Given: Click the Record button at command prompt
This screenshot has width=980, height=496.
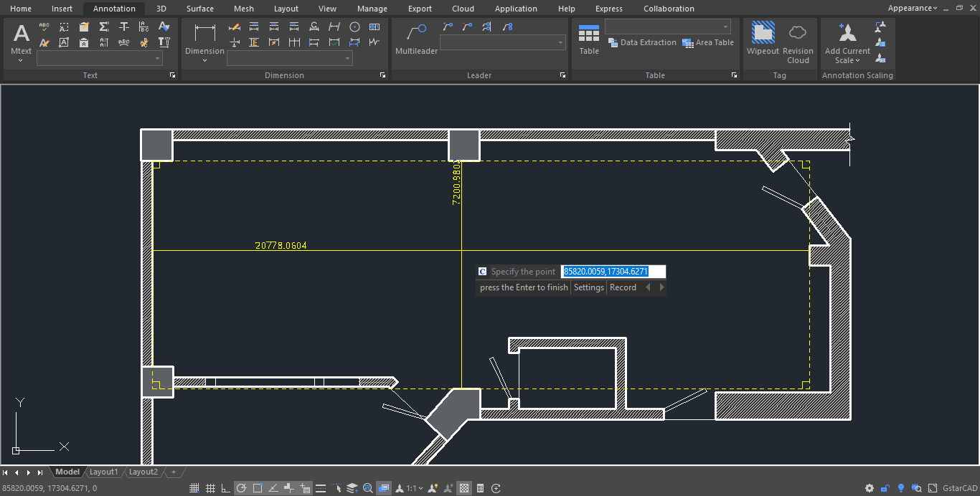Looking at the screenshot, I should point(623,287).
